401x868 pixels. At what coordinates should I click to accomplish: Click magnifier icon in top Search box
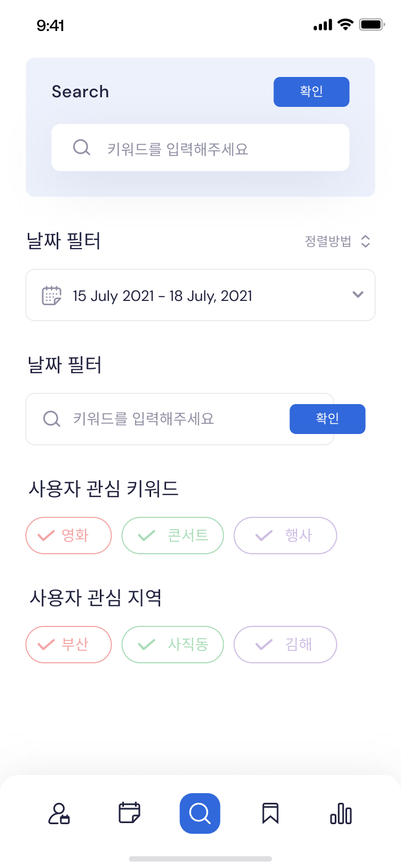[82, 148]
